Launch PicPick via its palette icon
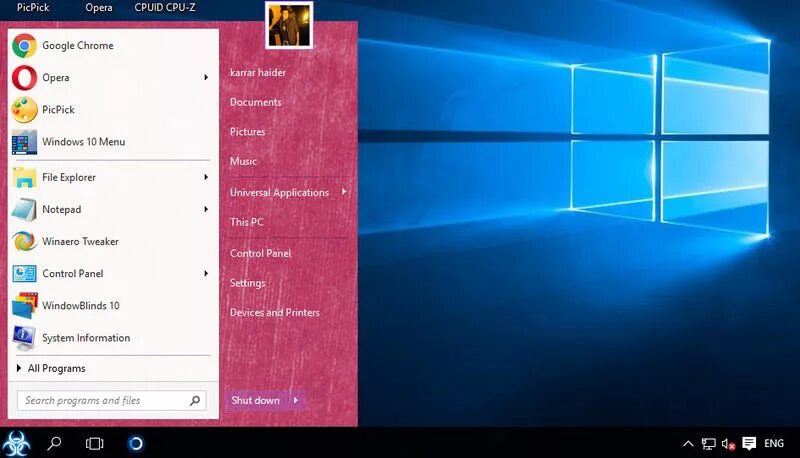 point(24,110)
